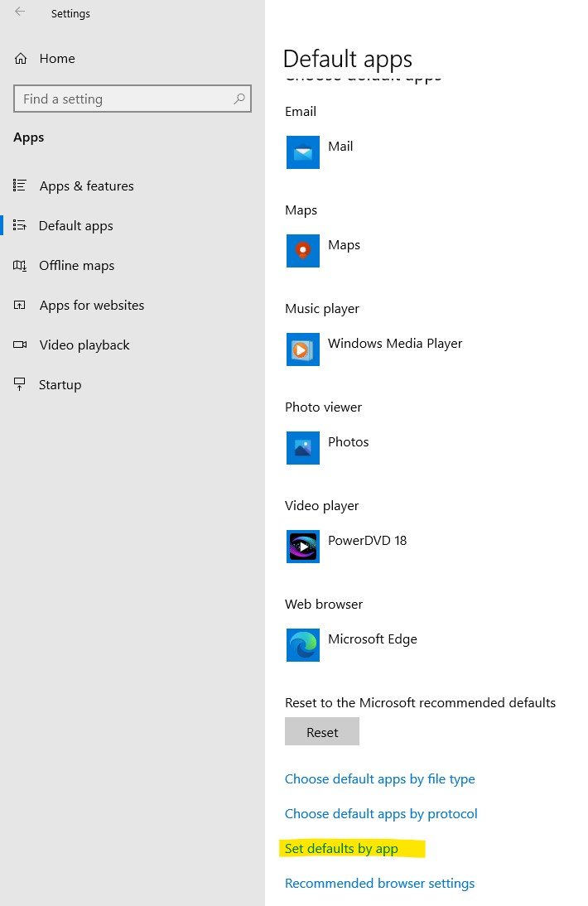Click the Photo viewer category label
The image size is (588, 906).
[x=323, y=407]
